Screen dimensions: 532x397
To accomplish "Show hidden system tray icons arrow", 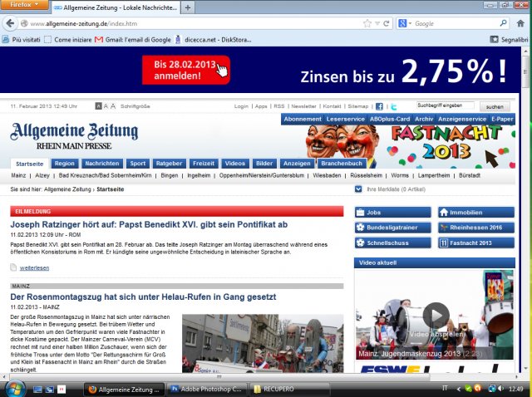I will click(x=458, y=389).
